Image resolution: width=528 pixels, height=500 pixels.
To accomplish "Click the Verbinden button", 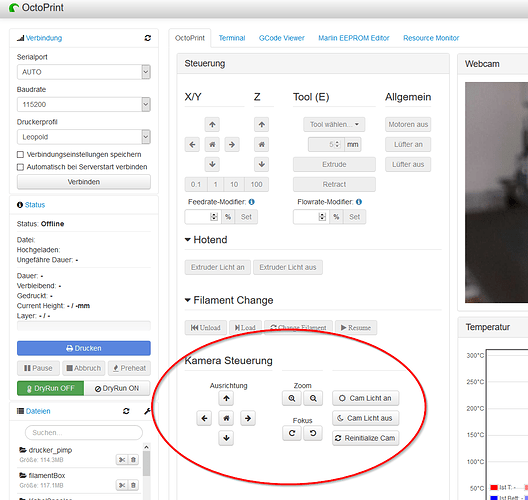I will [x=84, y=182].
